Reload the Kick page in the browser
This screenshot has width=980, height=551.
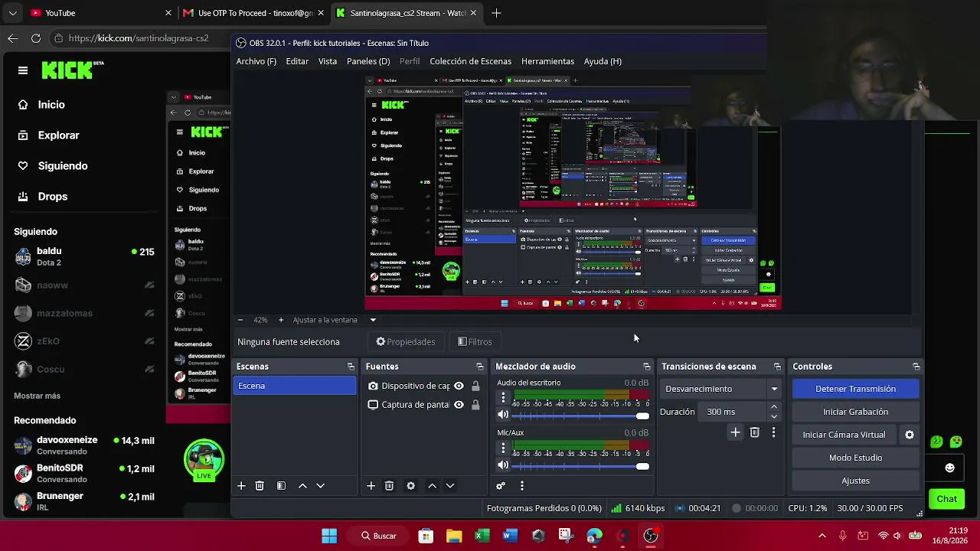point(36,38)
